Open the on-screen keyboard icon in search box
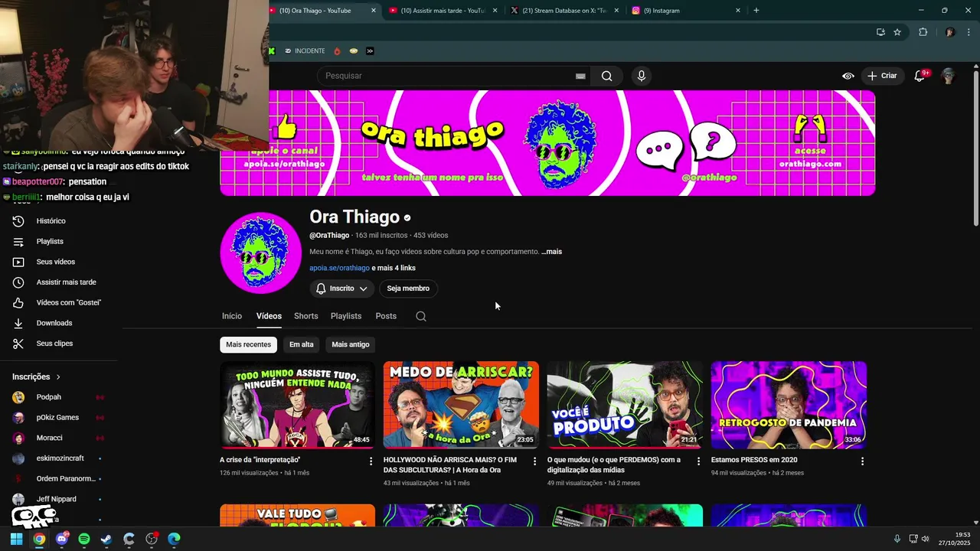Viewport: 980px width, 551px height. (580, 76)
